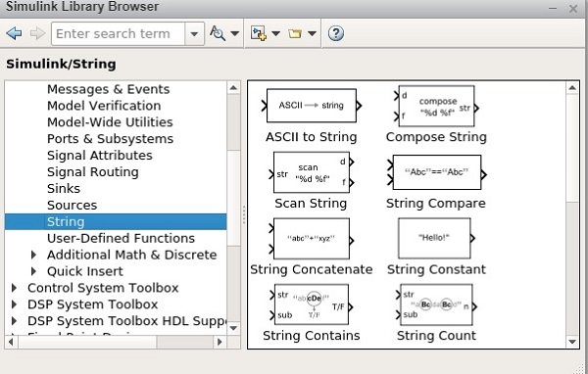Click the open folder toolbar icon
The image size is (588, 374).
pyautogui.click(x=295, y=33)
